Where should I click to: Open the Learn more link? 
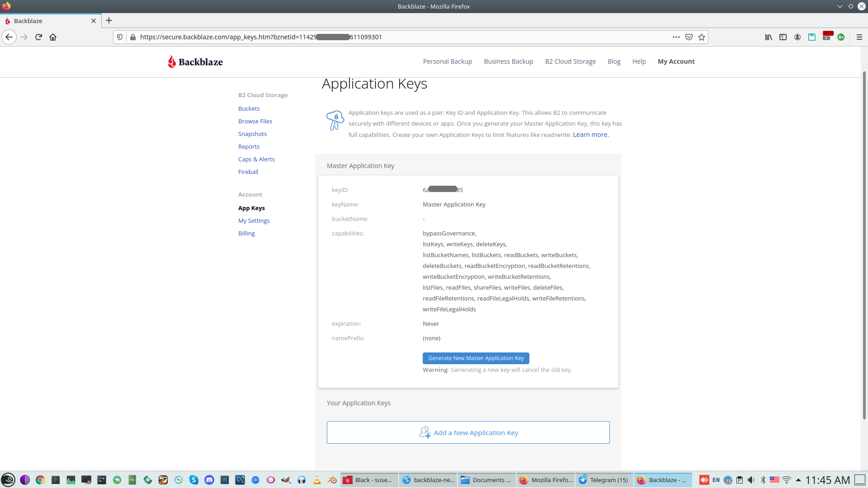coord(590,135)
